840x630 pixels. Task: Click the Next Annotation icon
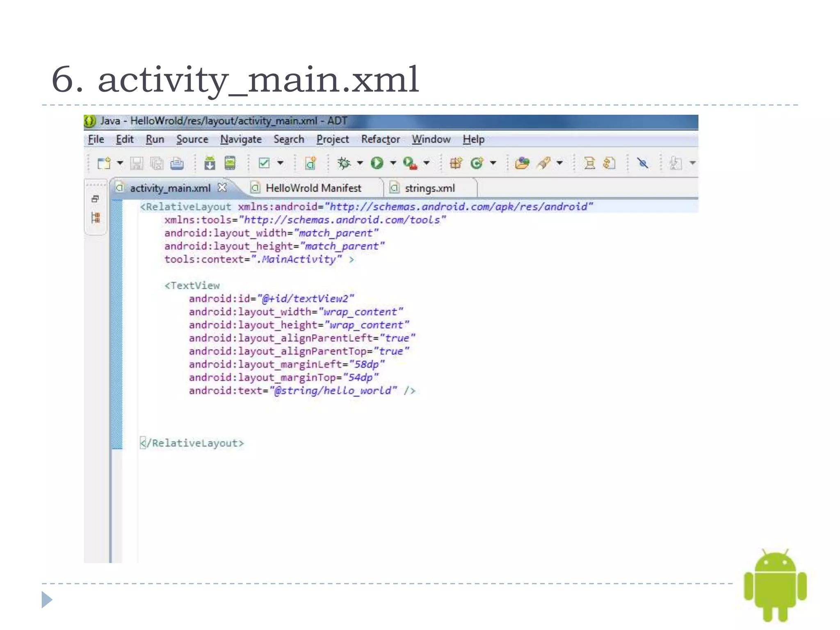tap(609, 163)
